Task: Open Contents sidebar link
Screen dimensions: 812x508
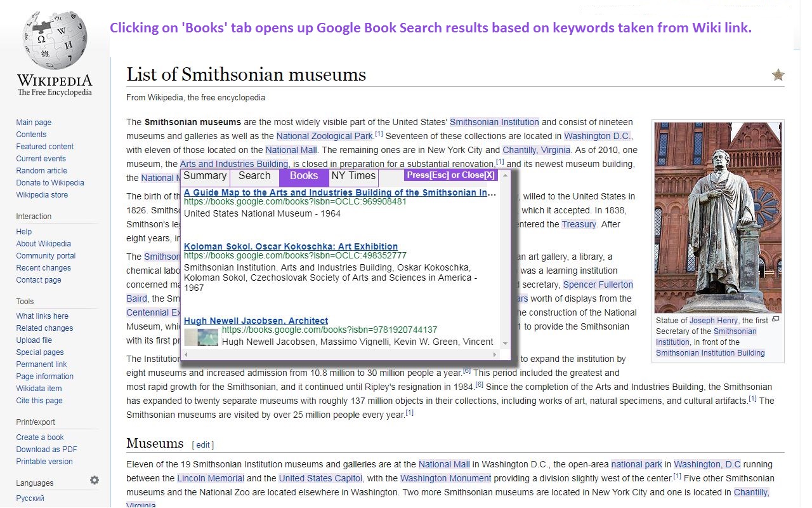Action: click(31, 135)
